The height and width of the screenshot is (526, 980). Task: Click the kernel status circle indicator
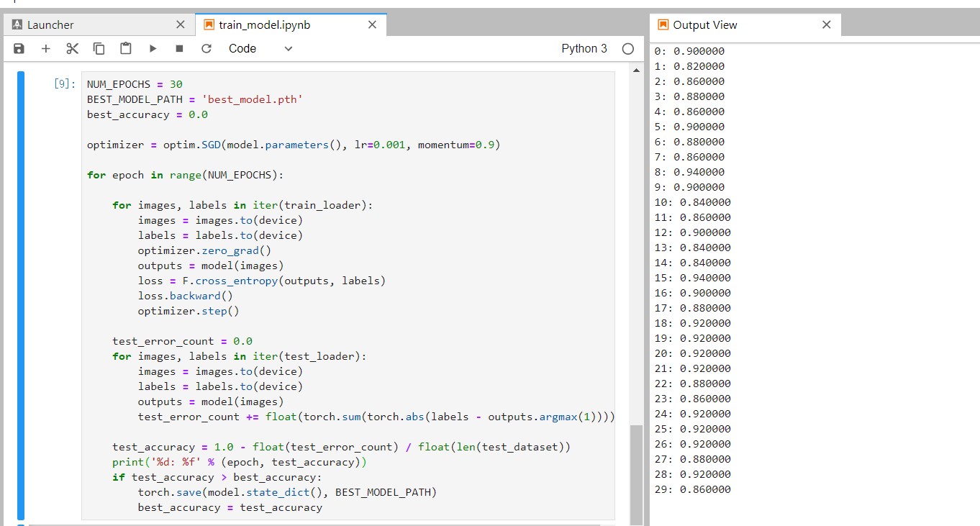pos(628,49)
